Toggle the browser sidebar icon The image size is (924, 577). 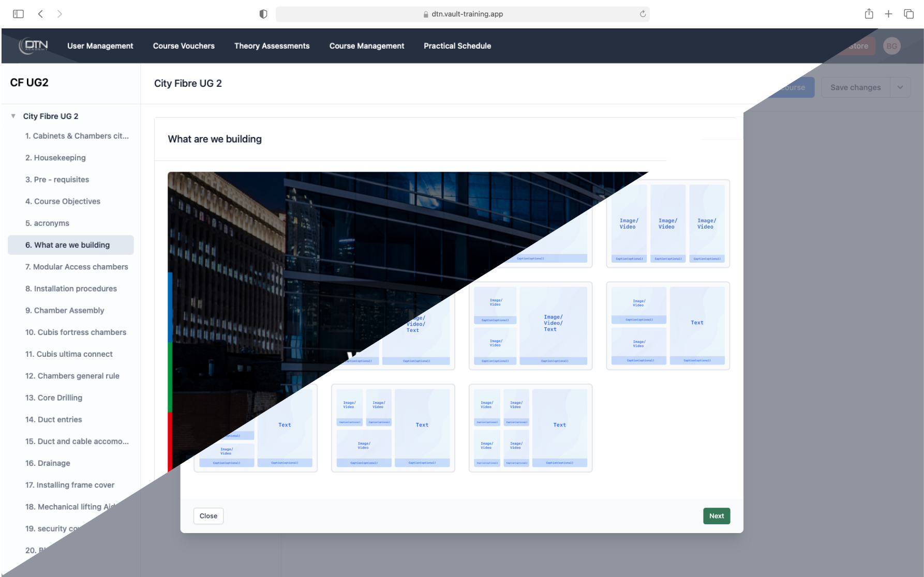(x=18, y=13)
